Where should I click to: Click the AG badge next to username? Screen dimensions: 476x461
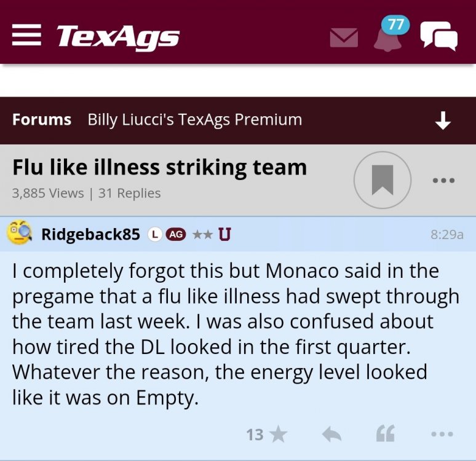pyautogui.click(x=176, y=234)
